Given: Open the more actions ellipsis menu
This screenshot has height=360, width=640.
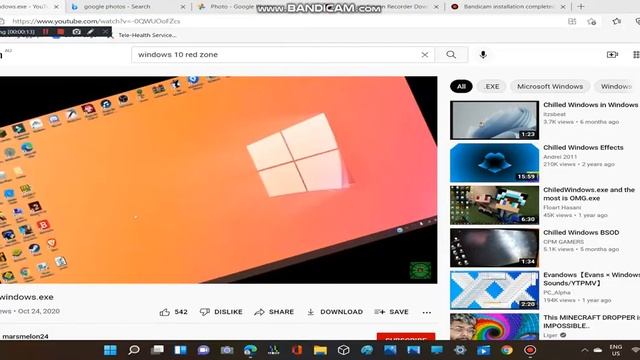Looking at the screenshot, I should point(427,312).
